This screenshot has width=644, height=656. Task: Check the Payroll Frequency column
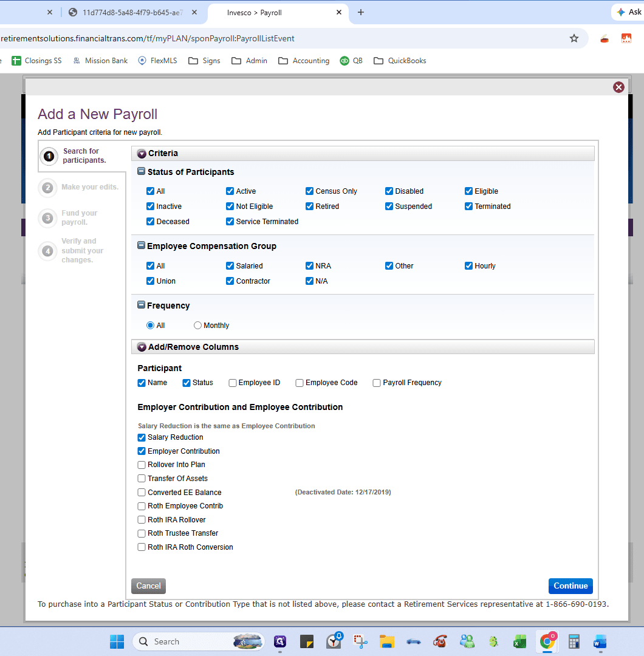tap(377, 383)
